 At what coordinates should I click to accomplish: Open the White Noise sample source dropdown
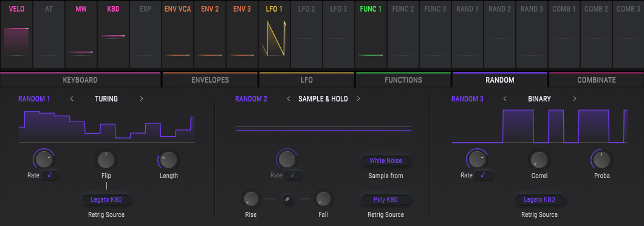386,160
